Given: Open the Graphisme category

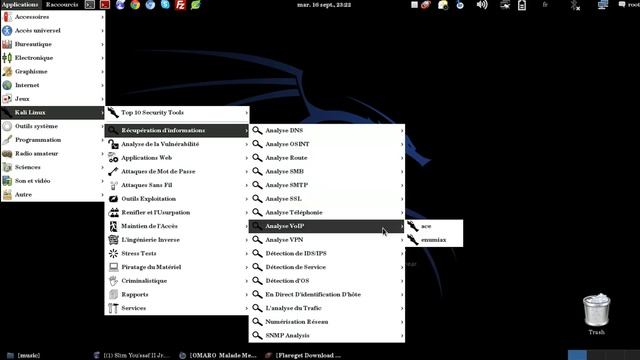Looking at the screenshot, I should [53, 71].
